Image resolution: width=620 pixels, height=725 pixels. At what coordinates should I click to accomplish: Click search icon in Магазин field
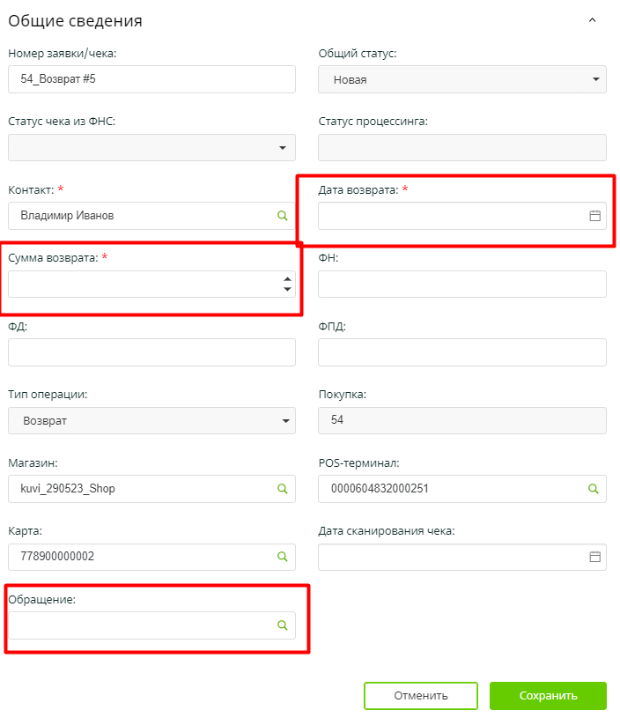coord(283,489)
